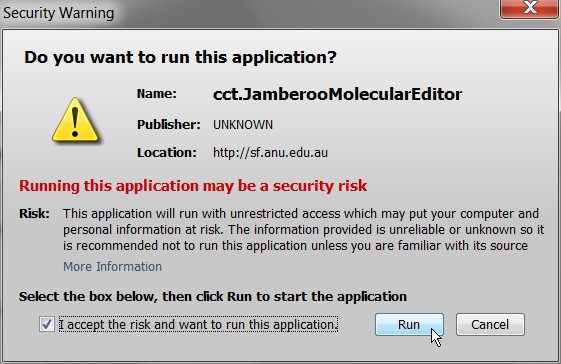Click empty title bar area beside the title
Image resolution: width=561 pixels, height=364 pixels.
[x=304, y=13]
